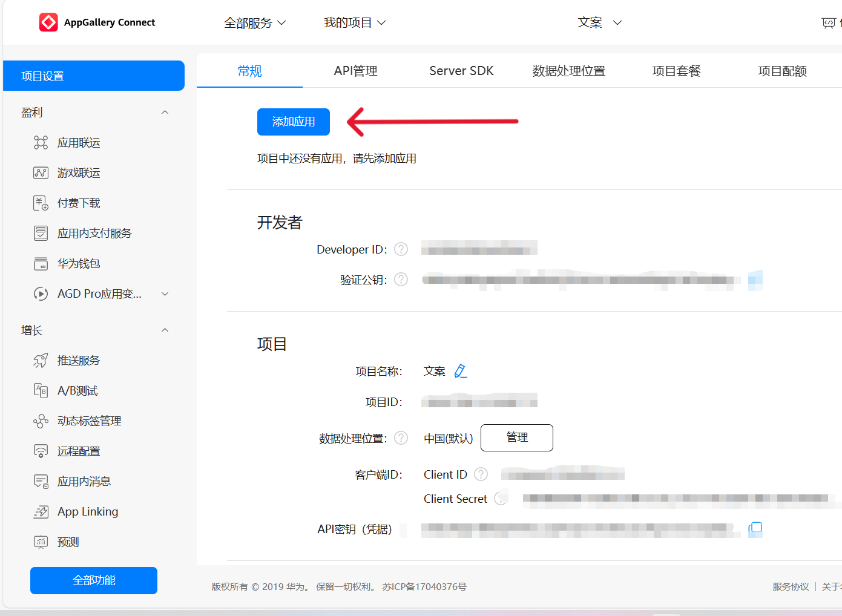Switch to the 项目套餐 tab
Screen dimensions: 842x616
pyautogui.click(x=676, y=71)
